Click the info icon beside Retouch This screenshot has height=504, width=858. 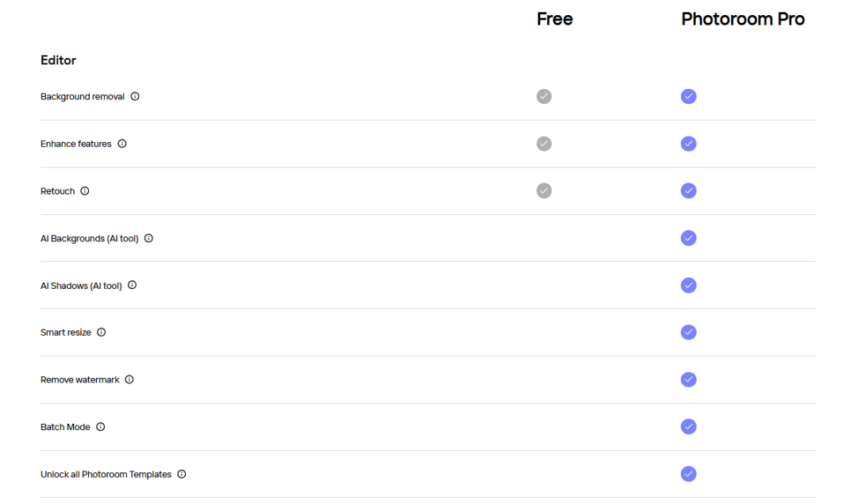85,191
